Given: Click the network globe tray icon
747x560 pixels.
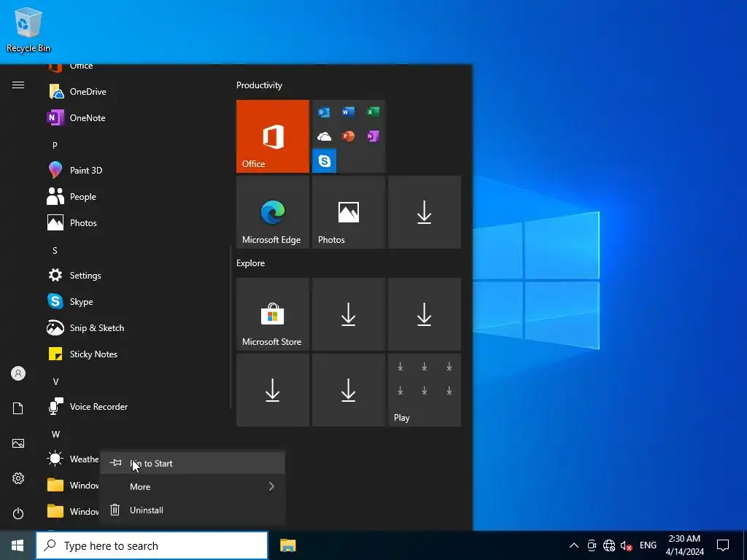Looking at the screenshot, I should [609, 545].
